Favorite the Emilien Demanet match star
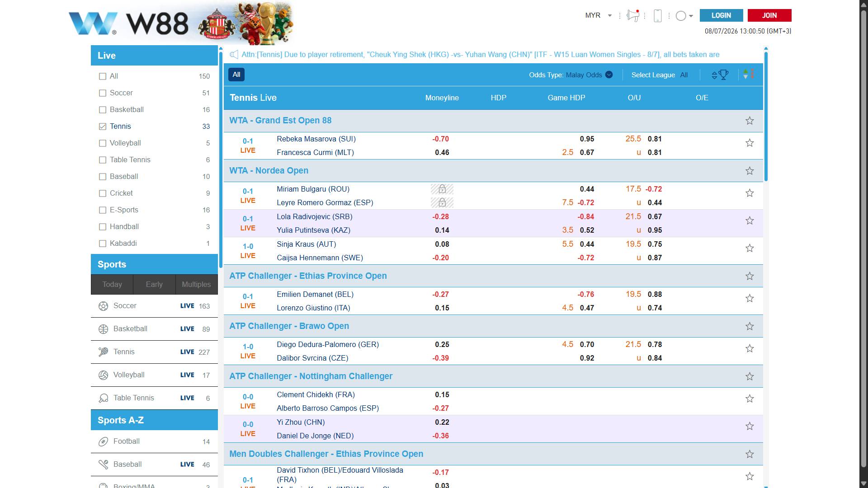 click(x=750, y=298)
